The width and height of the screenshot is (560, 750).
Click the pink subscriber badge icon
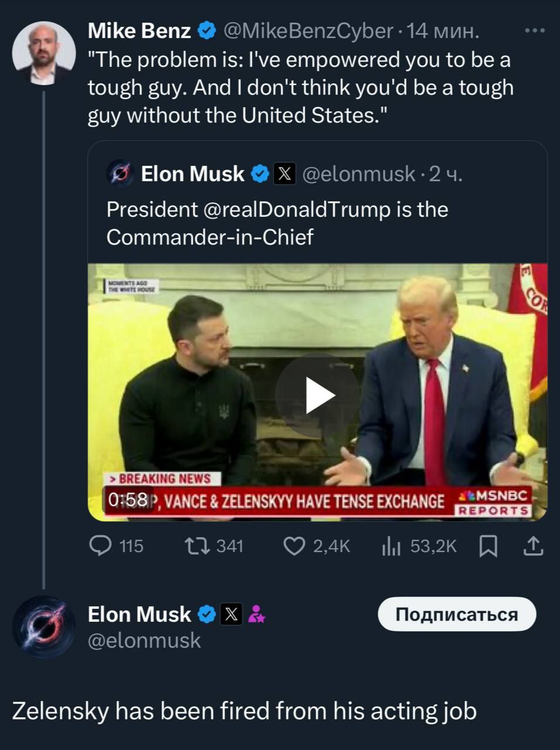256,614
